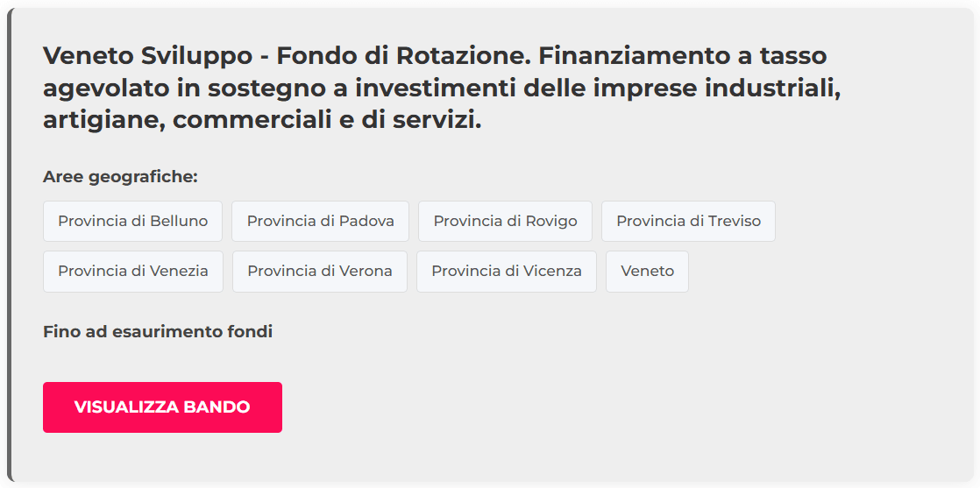This screenshot has height=488, width=980.
Task: Click the 'Fino ad esaurimento fondi' text
Action: tap(158, 332)
